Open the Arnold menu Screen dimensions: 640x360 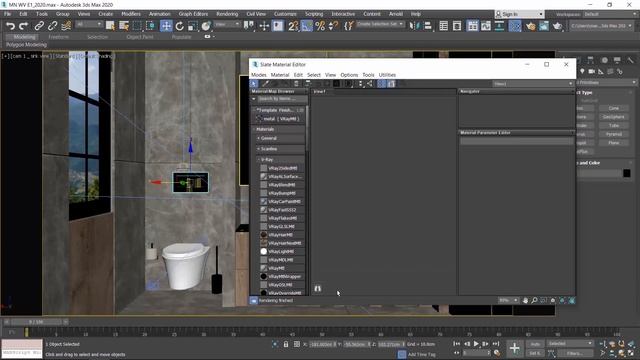396,14
